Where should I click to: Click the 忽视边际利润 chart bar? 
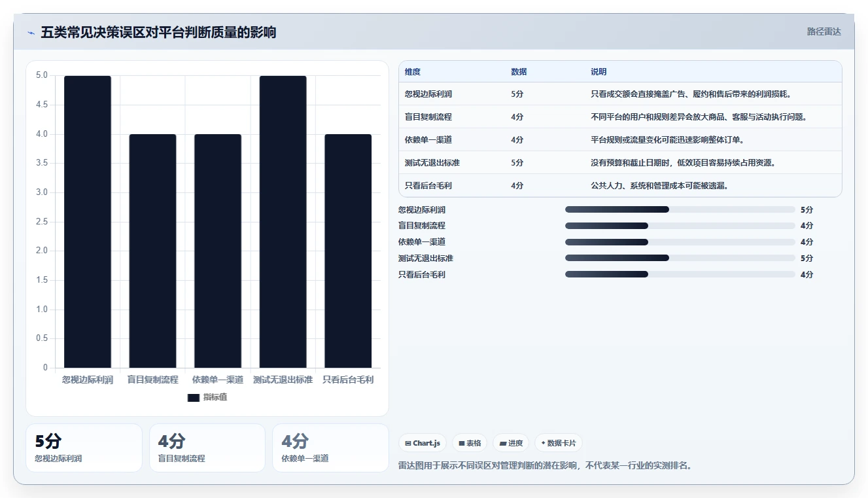tap(88, 222)
